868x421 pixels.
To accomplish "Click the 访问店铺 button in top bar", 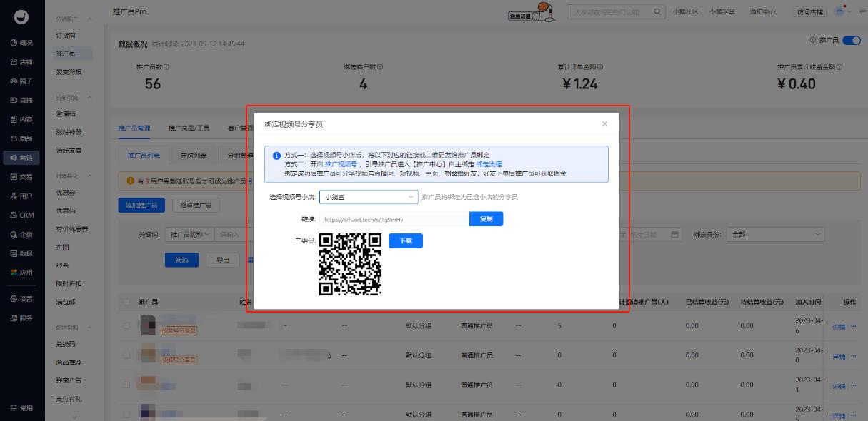I will pyautogui.click(x=809, y=11).
